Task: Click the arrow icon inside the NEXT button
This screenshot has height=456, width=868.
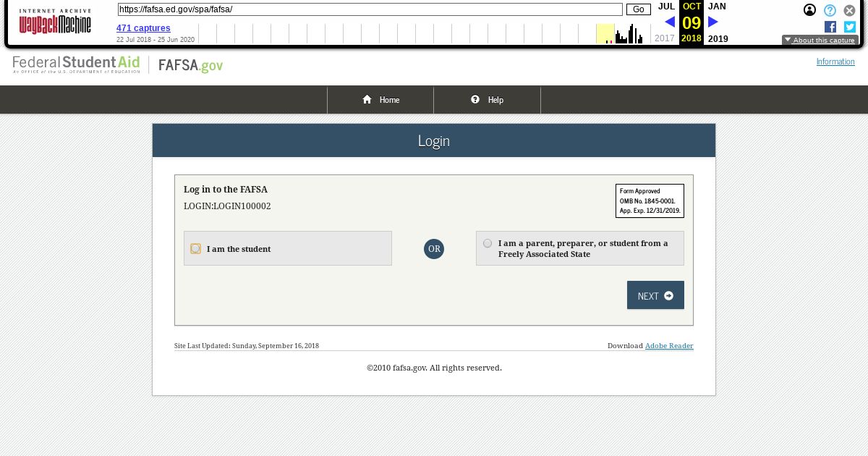Action: (x=668, y=295)
